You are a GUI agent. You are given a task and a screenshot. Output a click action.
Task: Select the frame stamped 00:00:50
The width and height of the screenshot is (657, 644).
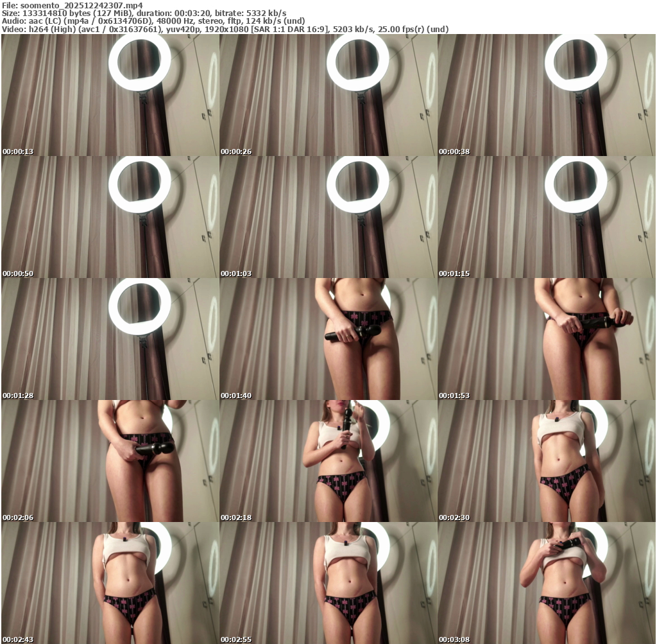(x=110, y=217)
